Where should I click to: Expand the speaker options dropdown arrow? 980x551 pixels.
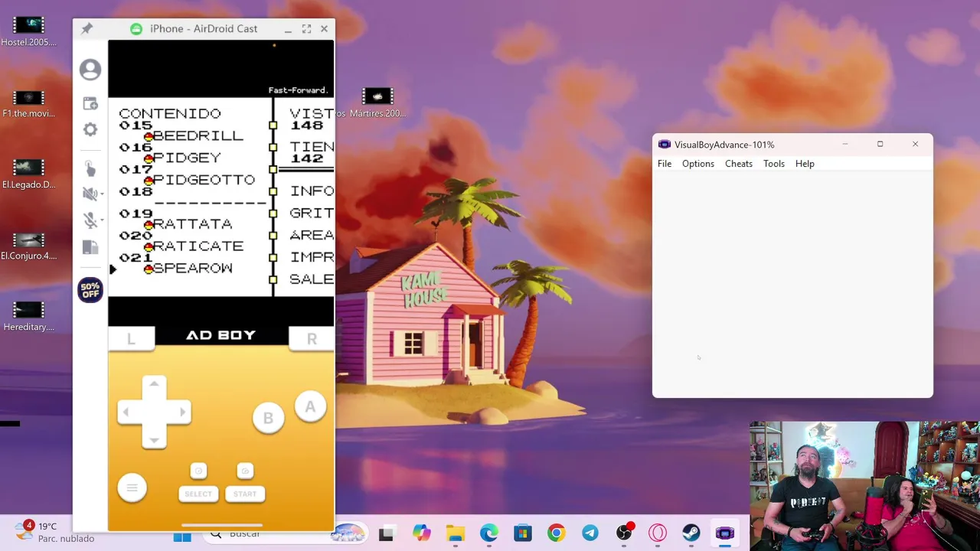tap(101, 194)
